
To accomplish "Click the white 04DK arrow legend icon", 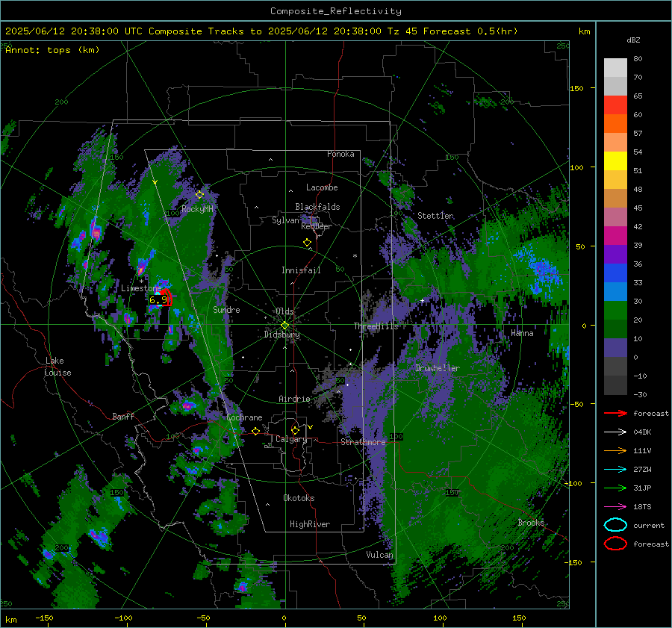I will pos(615,432).
